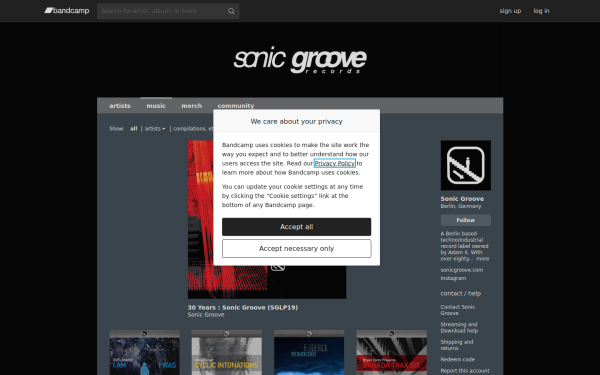The width and height of the screenshot is (600, 375).
Task: Select the 'all' show filter
Action: [134, 129]
